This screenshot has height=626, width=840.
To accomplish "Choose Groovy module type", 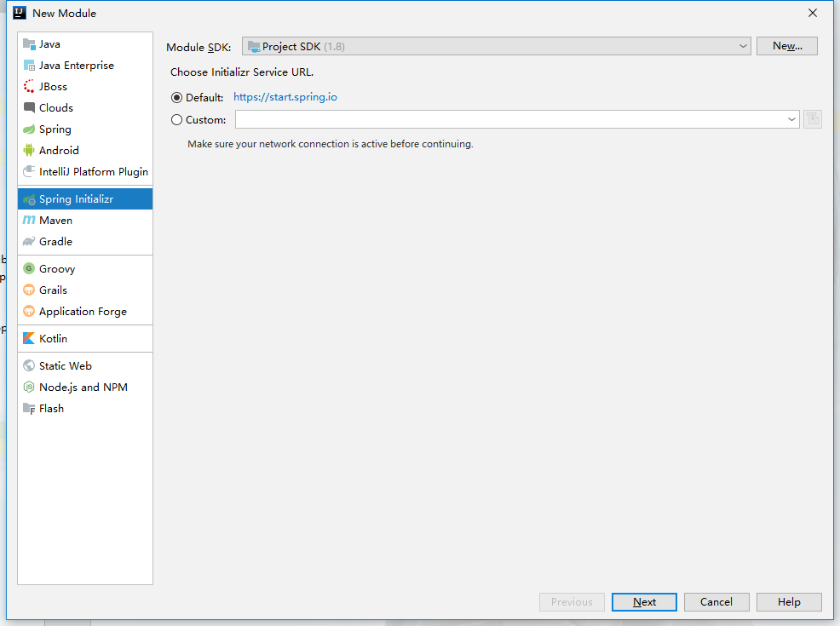I will (85, 269).
